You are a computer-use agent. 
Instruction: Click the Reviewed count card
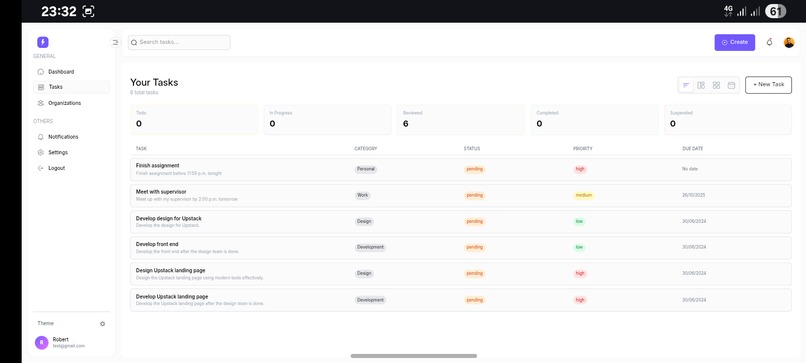pyautogui.click(x=461, y=120)
